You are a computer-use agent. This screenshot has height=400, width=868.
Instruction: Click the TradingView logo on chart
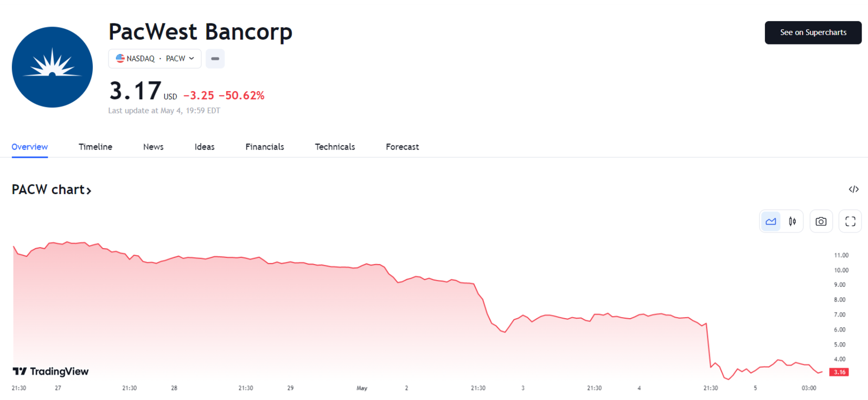[x=50, y=371]
